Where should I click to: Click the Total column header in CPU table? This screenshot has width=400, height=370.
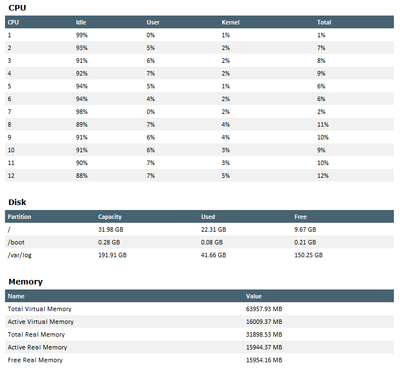(x=324, y=22)
